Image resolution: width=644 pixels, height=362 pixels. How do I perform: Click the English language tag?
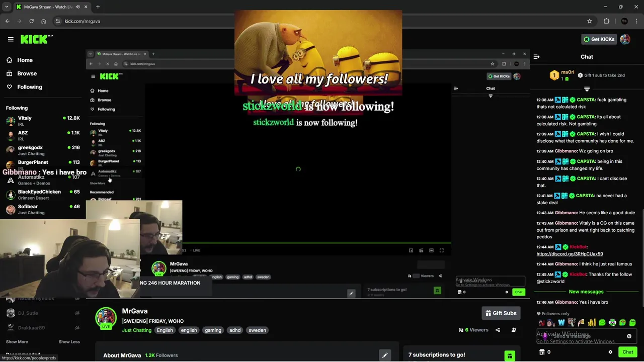(165, 330)
